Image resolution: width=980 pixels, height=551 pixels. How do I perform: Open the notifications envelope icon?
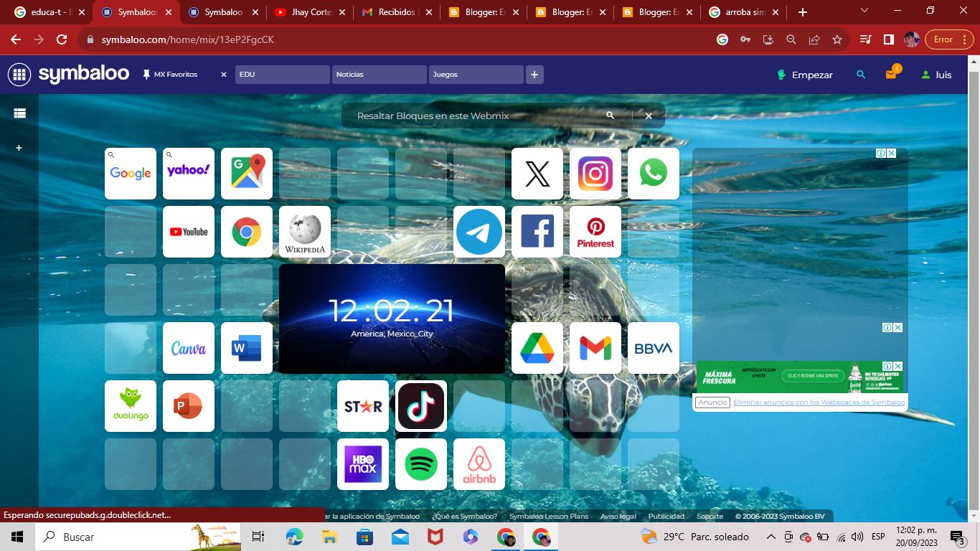[891, 74]
